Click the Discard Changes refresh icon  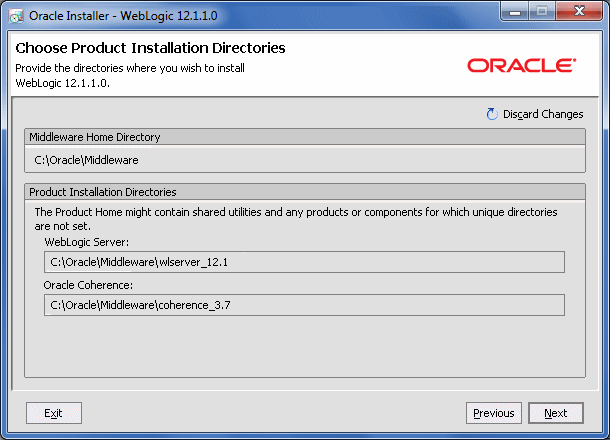tap(492, 114)
